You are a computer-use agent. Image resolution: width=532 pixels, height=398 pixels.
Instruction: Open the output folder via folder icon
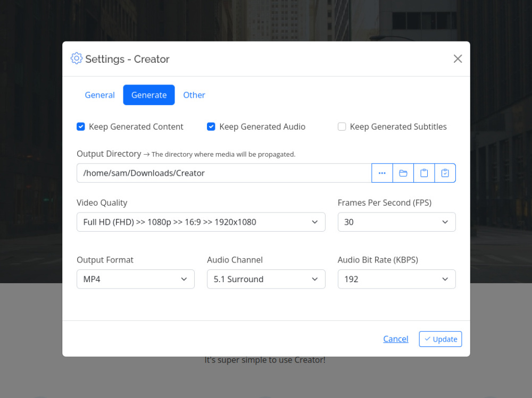(403, 173)
